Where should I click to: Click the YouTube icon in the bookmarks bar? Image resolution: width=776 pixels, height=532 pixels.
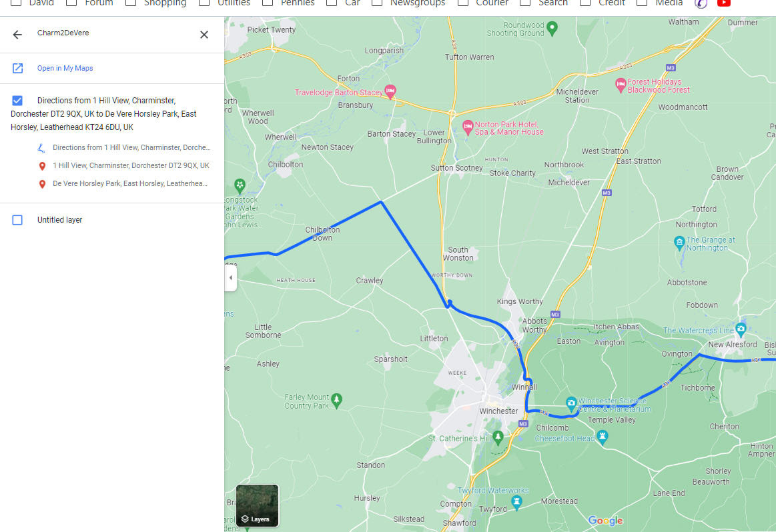[724, 4]
